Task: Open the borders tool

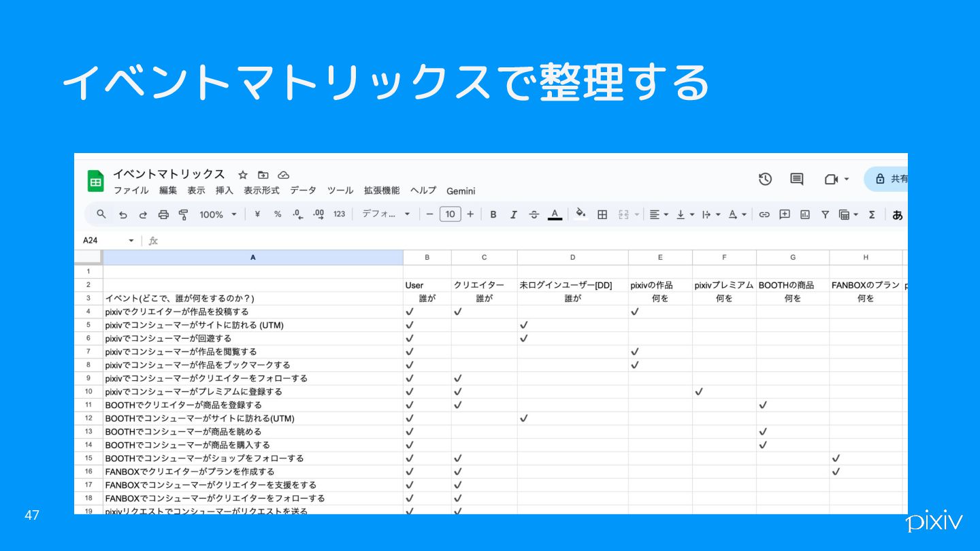Action: point(602,214)
